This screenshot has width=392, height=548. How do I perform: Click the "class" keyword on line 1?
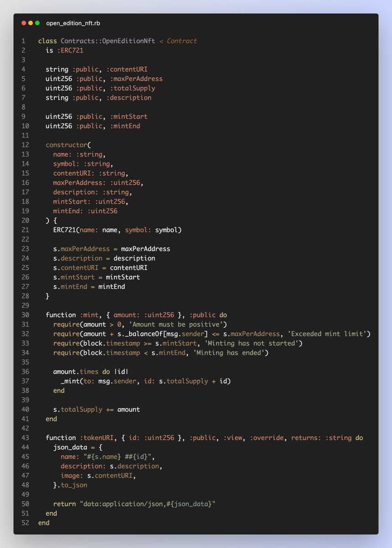coord(47,41)
